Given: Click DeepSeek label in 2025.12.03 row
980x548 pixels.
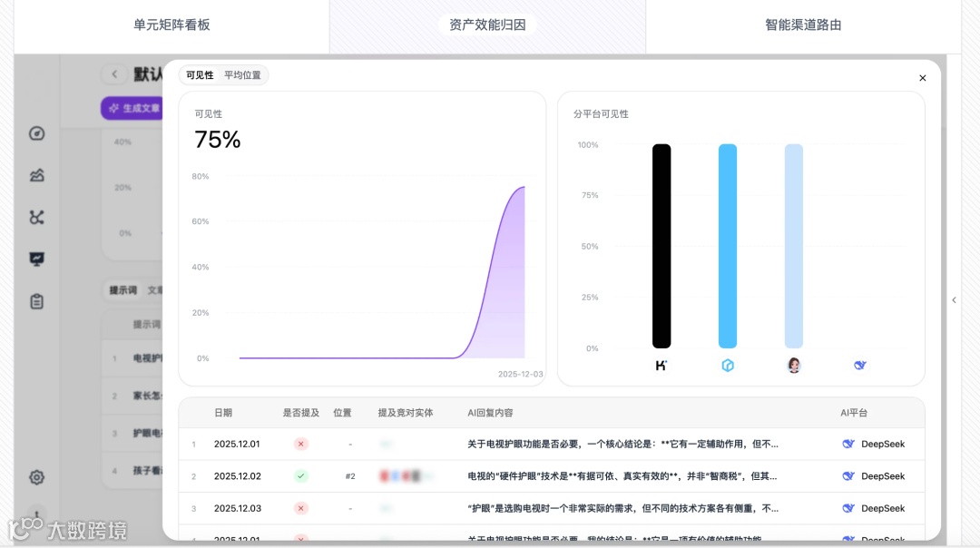Looking at the screenshot, I should 883,509.
